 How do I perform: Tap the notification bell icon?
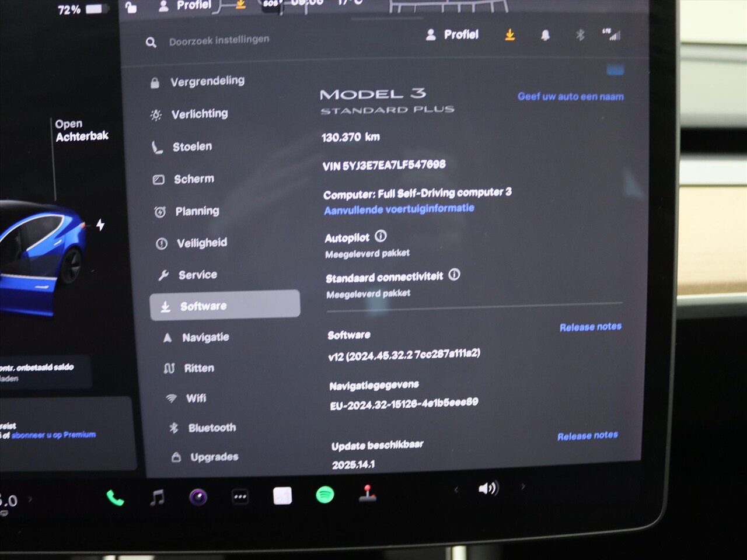pyautogui.click(x=545, y=36)
